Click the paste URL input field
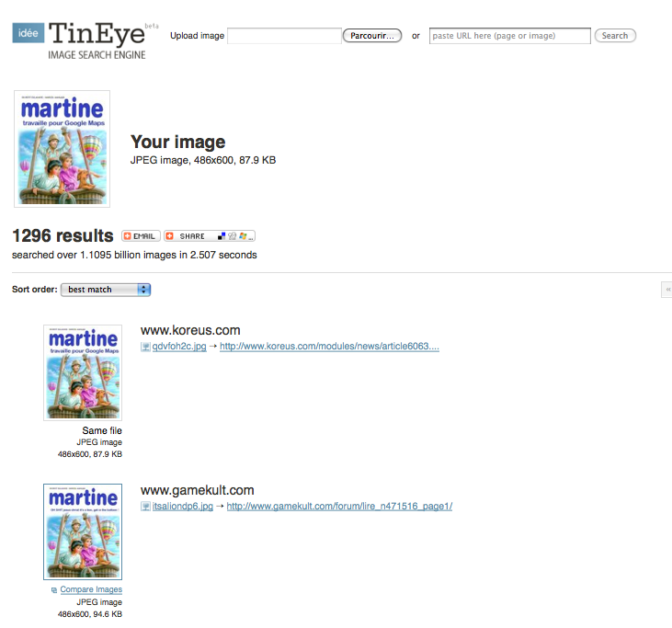 [510, 36]
